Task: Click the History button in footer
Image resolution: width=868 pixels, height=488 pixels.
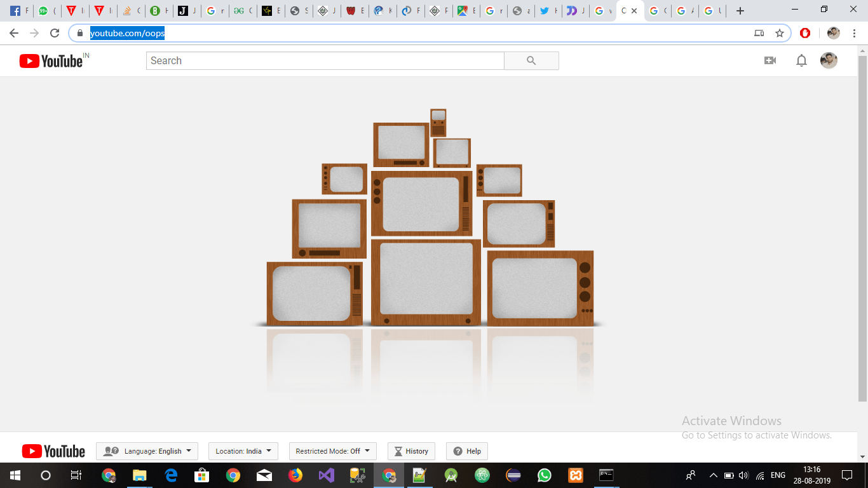Action: click(x=411, y=451)
